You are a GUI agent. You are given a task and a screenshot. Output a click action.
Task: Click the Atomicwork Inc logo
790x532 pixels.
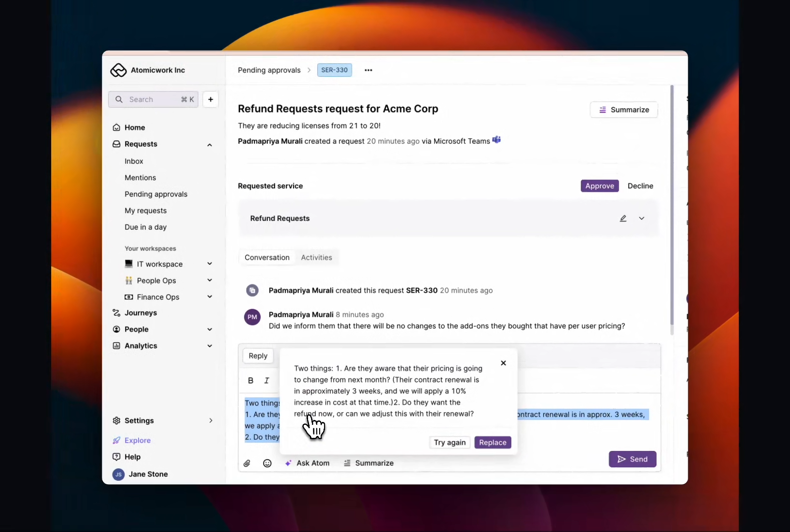coord(118,70)
